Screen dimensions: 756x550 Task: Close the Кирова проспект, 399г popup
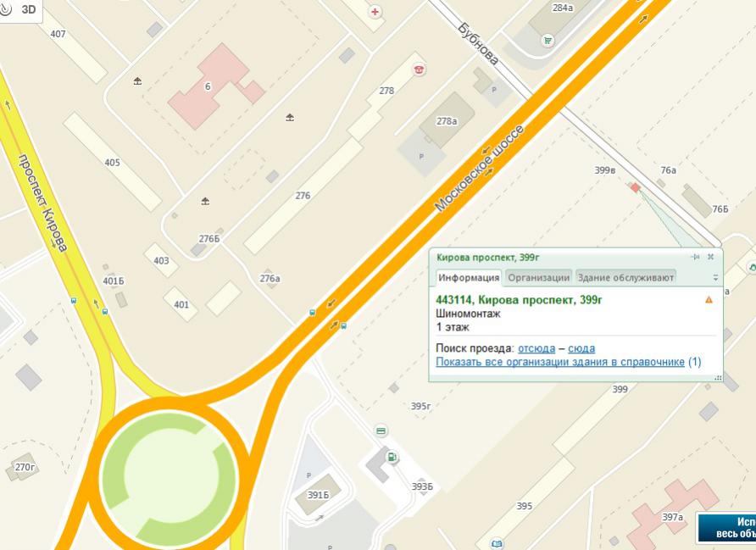711,257
